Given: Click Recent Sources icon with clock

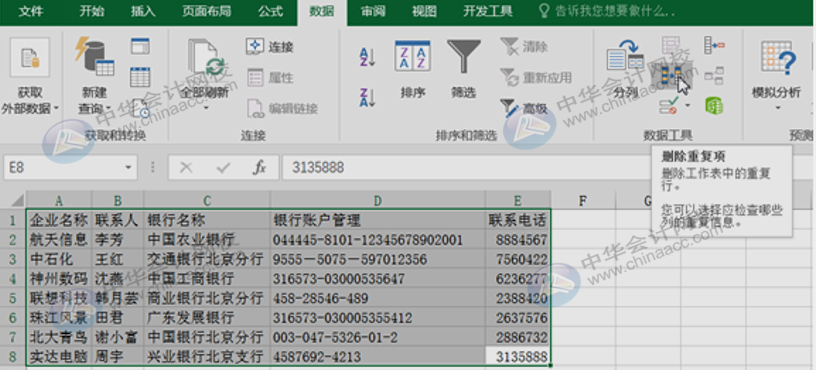Looking at the screenshot, I should 140,108.
